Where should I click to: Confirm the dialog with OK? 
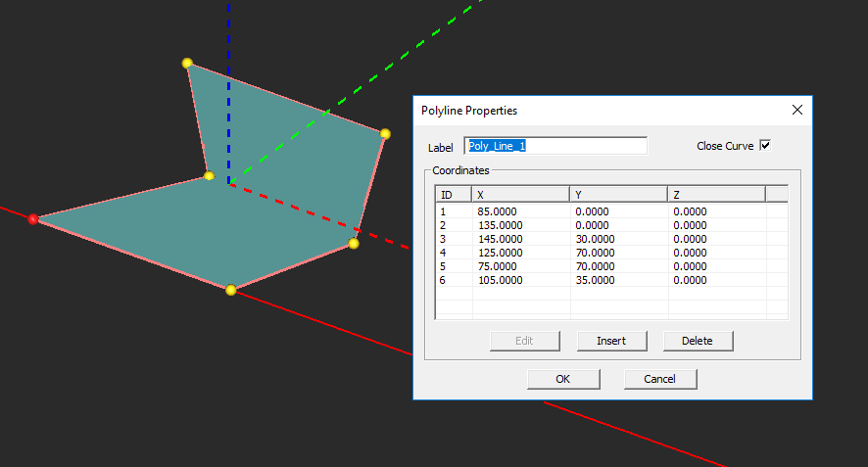point(562,379)
